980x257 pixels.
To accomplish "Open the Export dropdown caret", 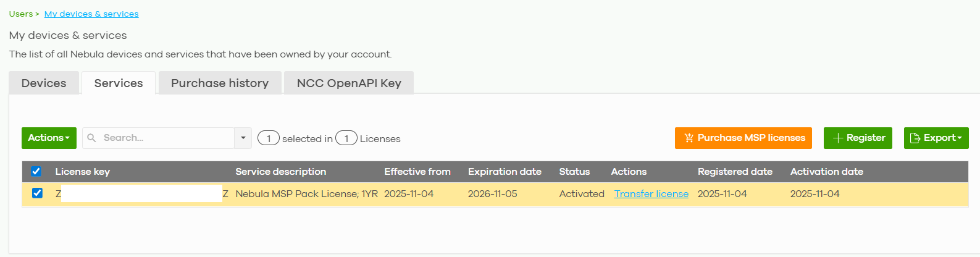I will click(x=960, y=138).
